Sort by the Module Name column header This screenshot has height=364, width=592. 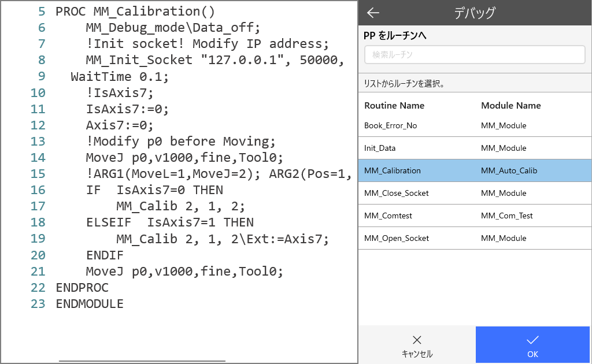coord(510,106)
